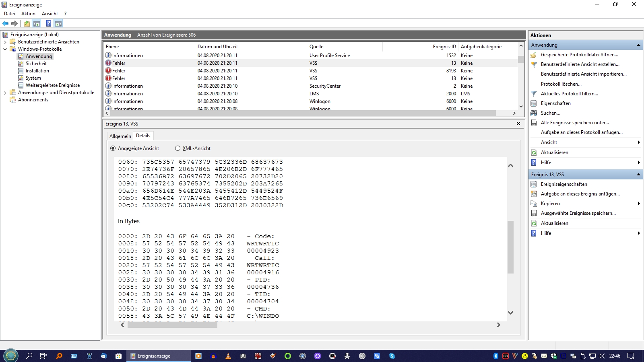Open the Kopieren submenu arrow
This screenshot has width=644, height=362.
(639, 204)
